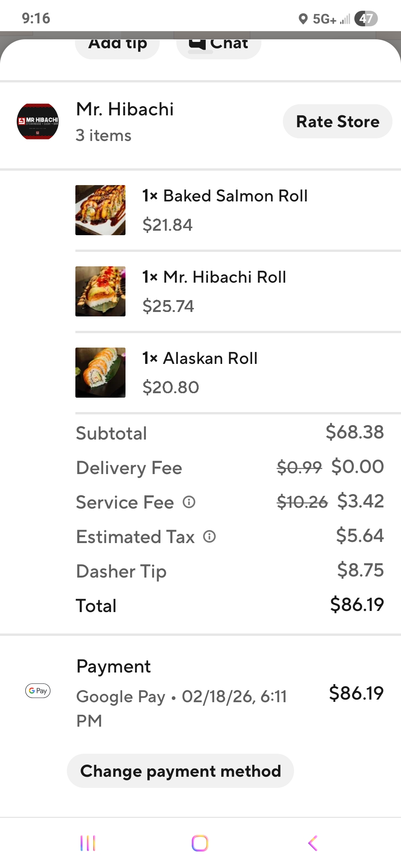Viewport: 401px width, 868px height.
Task: Tap the location icon in status bar
Action: [x=303, y=19]
